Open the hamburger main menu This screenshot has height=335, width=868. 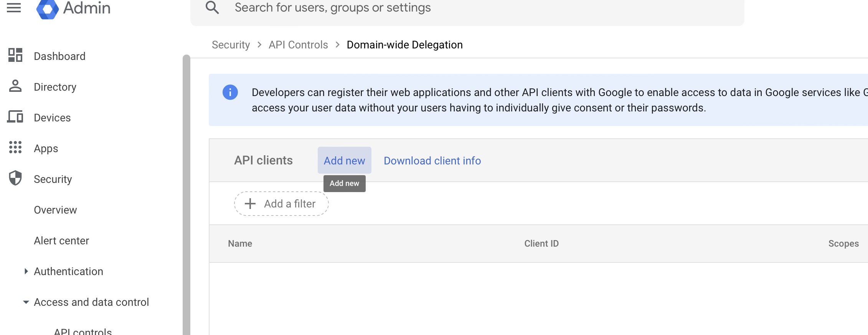14,8
